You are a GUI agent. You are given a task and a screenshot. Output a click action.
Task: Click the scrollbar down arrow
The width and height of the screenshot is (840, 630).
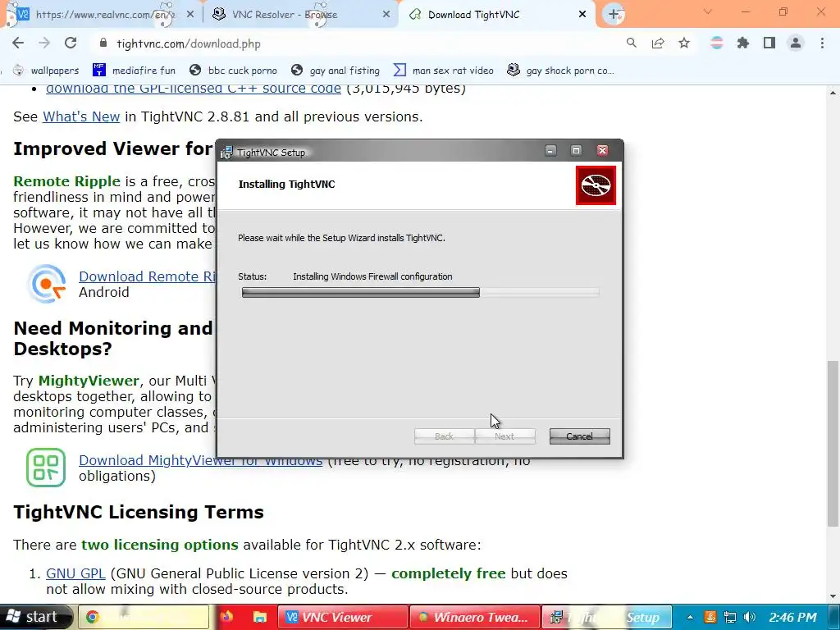tap(833, 596)
